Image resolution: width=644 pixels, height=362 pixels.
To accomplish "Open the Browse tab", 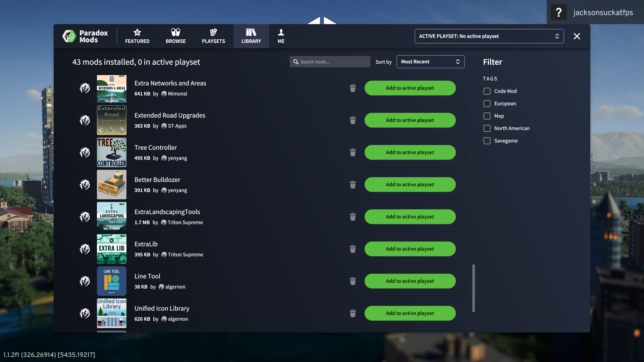I will click(x=175, y=36).
